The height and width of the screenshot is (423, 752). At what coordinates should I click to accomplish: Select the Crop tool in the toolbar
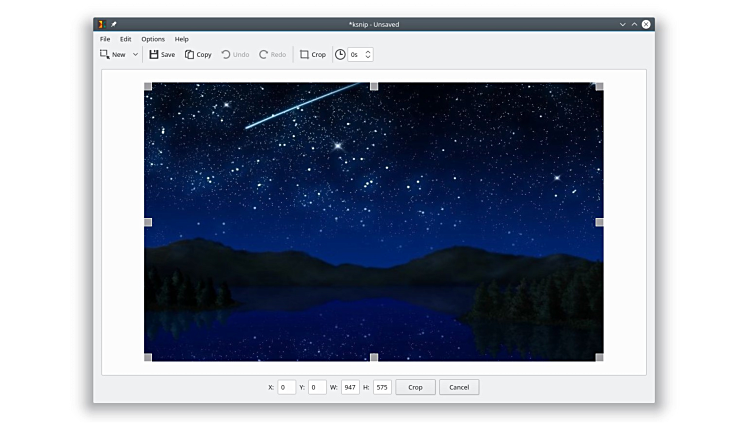pos(313,54)
